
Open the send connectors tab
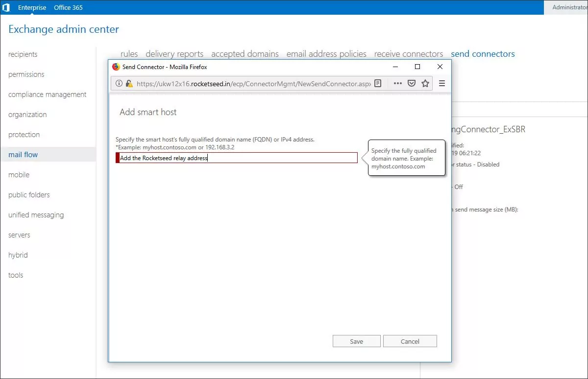tap(483, 54)
